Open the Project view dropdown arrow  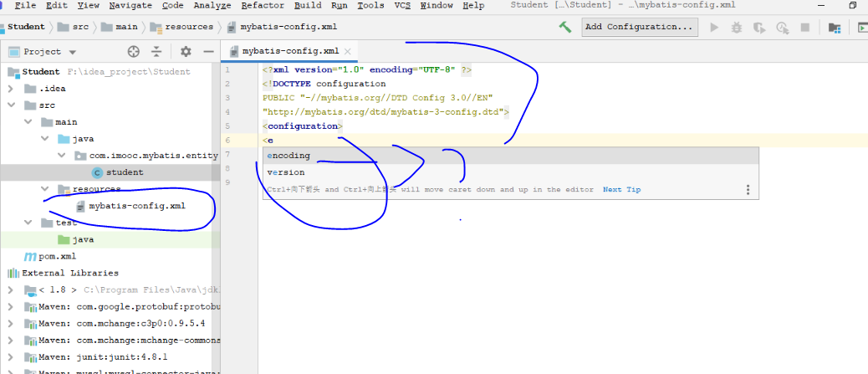73,52
